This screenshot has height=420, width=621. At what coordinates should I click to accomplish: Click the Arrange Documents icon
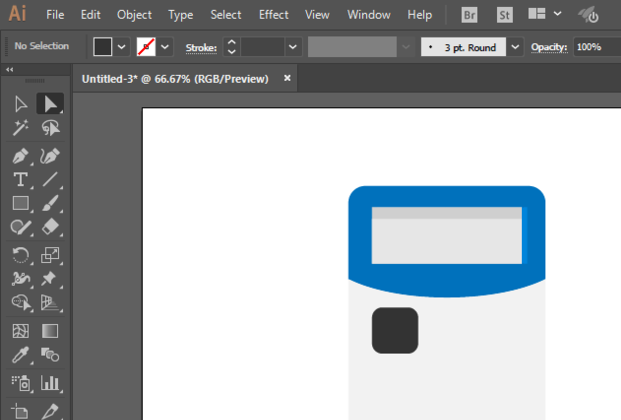coord(537,14)
